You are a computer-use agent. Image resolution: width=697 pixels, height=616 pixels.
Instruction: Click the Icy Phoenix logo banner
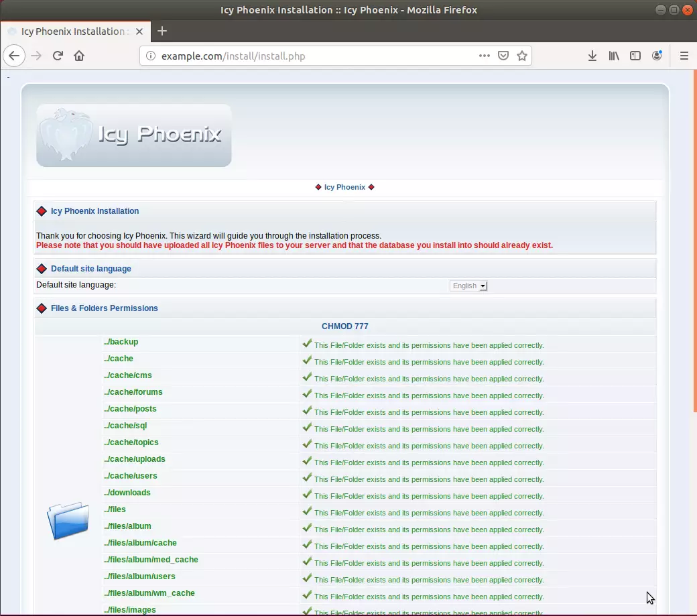[134, 135]
